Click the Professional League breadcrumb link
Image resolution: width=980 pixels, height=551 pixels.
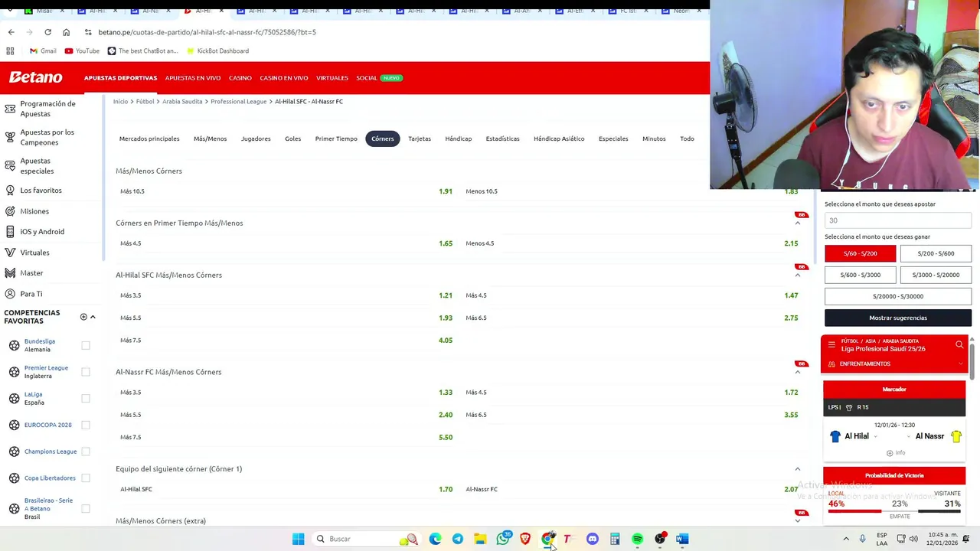pyautogui.click(x=238, y=101)
